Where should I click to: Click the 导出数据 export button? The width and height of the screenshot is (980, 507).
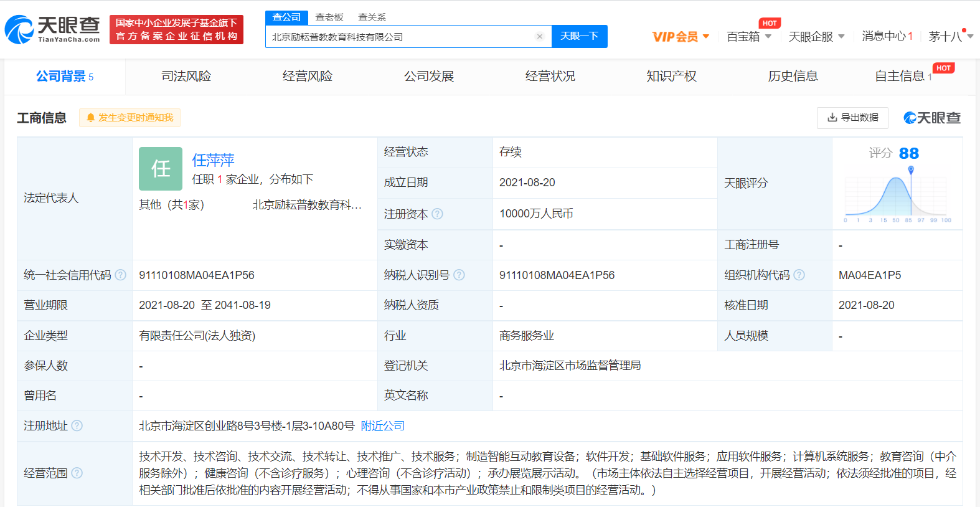852,118
